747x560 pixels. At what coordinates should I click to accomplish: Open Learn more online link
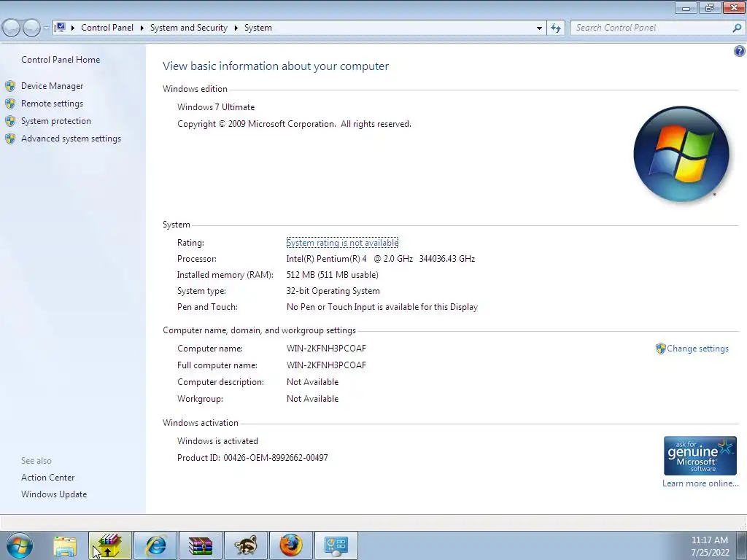700,483
